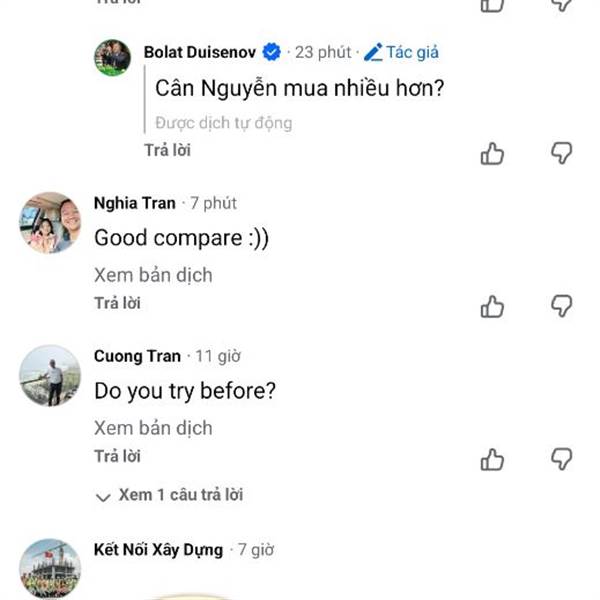Image resolution: width=600 pixels, height=600 pixels.
Task: Like Bolat Duisenov's reply comment
Action: pyautogui.click(x=492, y=153)
